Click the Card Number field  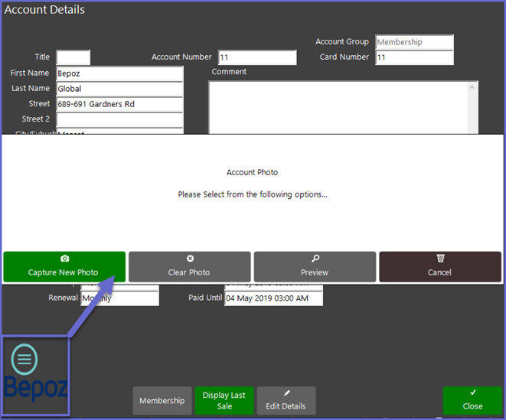point(414,58)
